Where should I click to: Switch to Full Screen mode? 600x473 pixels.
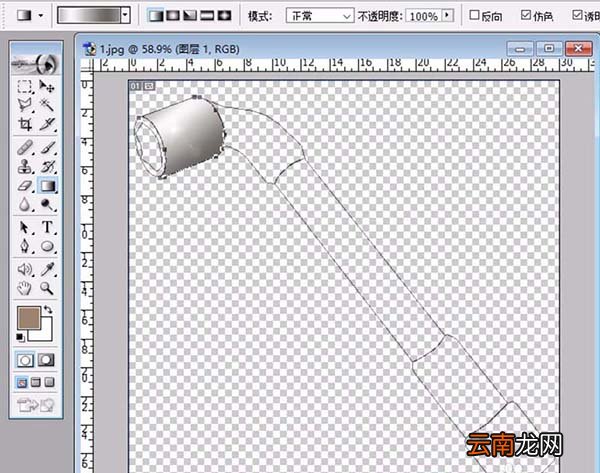coord(49,382)
